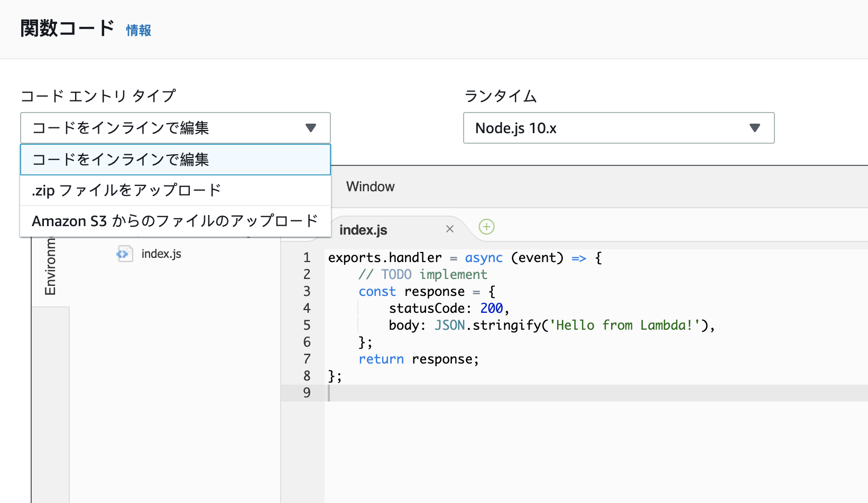
Task: Click the statusCode value 200
Action: [492, 308]
